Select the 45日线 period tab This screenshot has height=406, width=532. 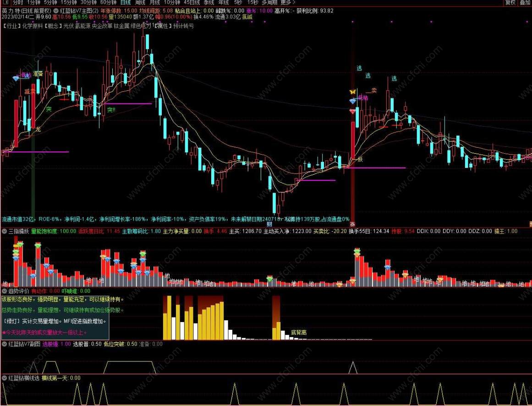point(192,2)
